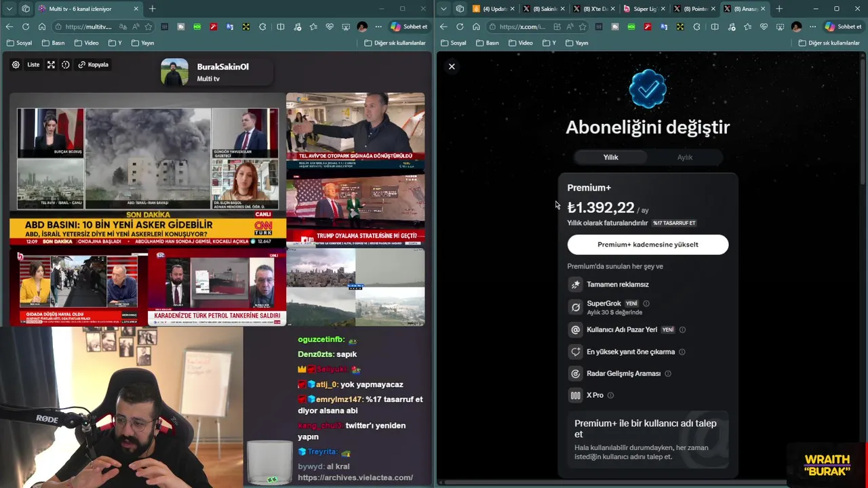
Task: Open the Gıdada düşüş stream tile
Action: (78, 287)
